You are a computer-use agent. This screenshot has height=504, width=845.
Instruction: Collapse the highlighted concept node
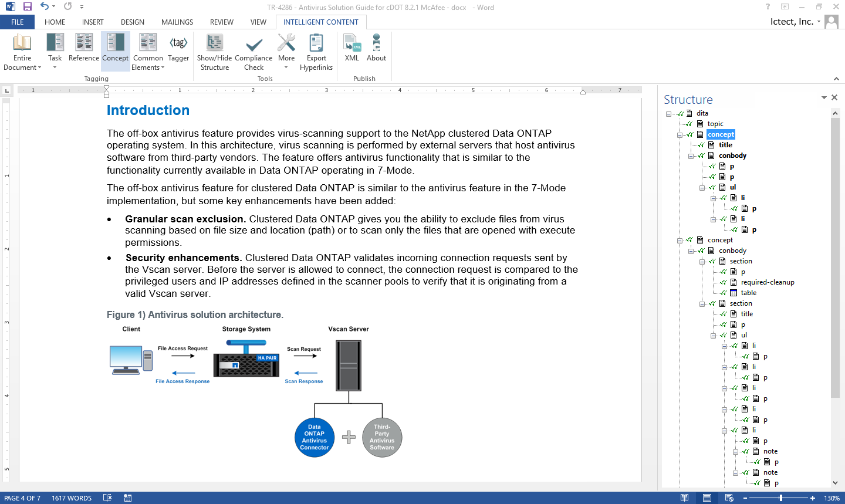click(680, 135)
